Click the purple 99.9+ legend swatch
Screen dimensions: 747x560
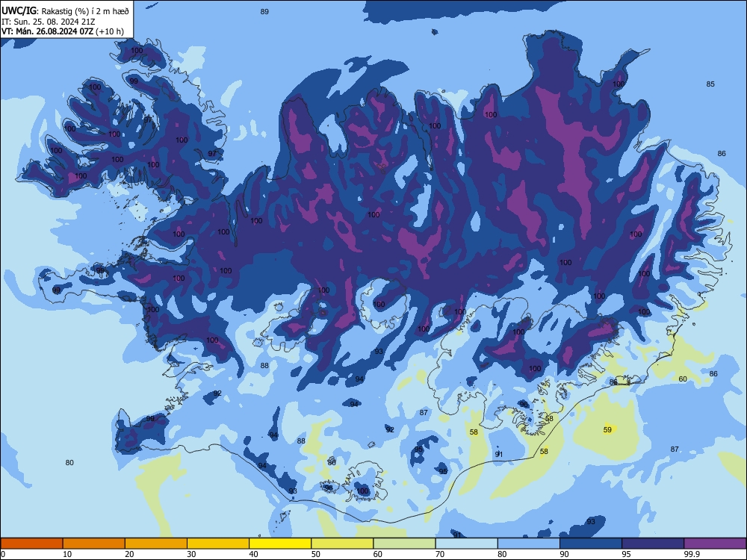[715, 544]
